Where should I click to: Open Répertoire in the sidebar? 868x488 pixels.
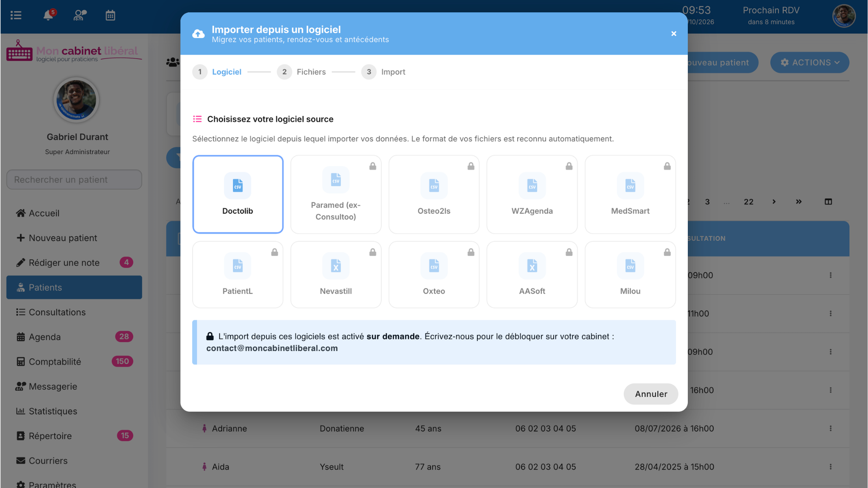[74, 436]
